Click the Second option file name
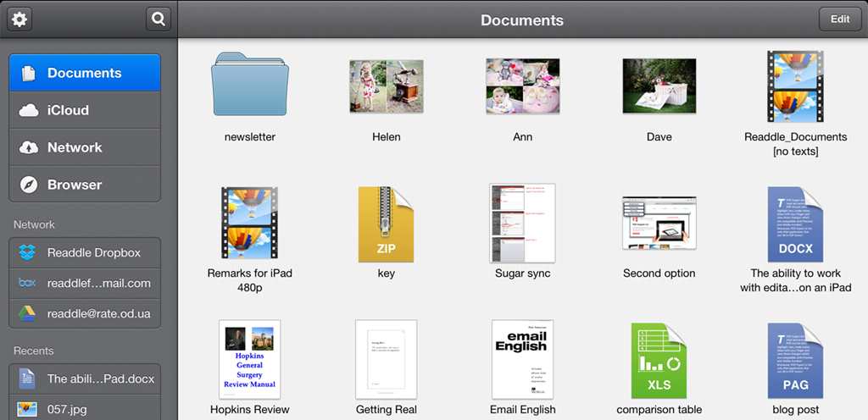 tap(659, 273)
